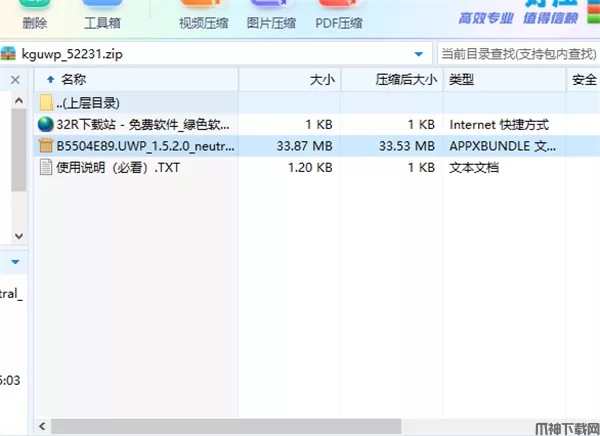Viewport: 600px width, 436px height.
Task: Expand the left panel blue chevron
Action: pos(15,262)
